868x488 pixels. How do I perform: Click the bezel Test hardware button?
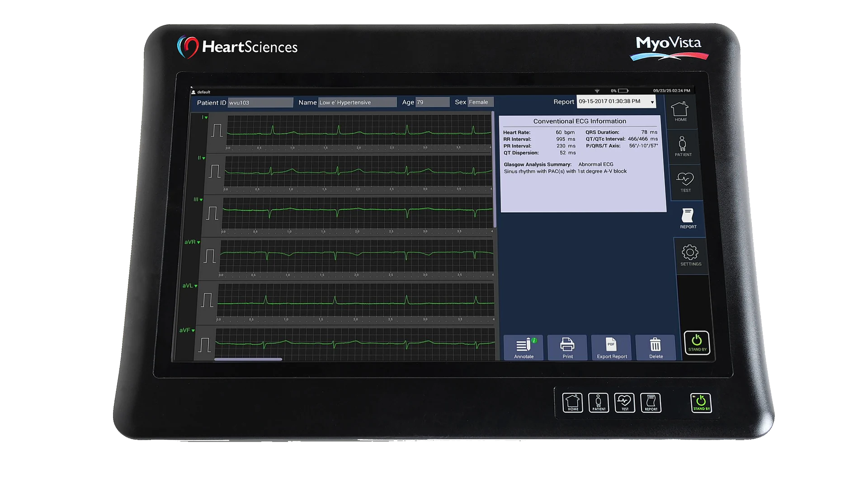click(x=625, y=403)
